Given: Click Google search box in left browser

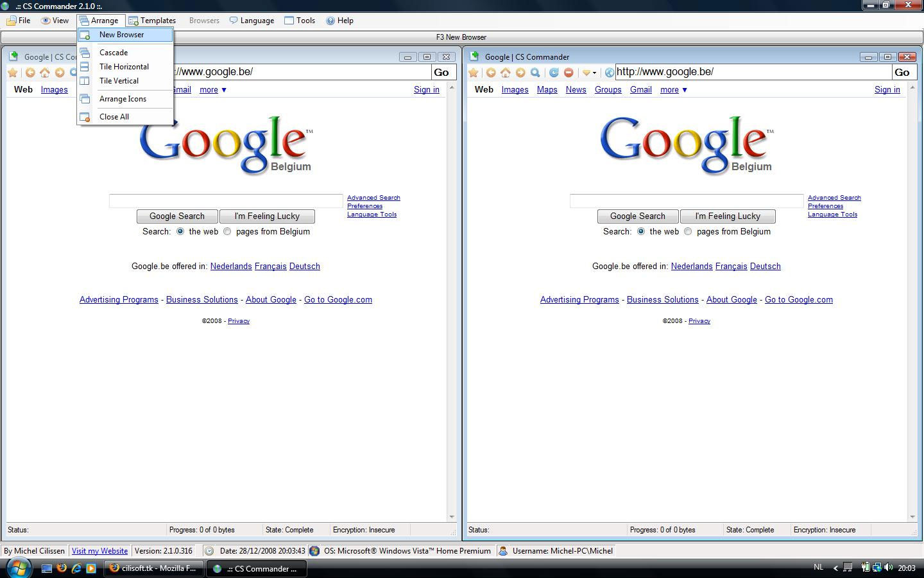Looking at the screenshot, I should [x=226, y=201].
